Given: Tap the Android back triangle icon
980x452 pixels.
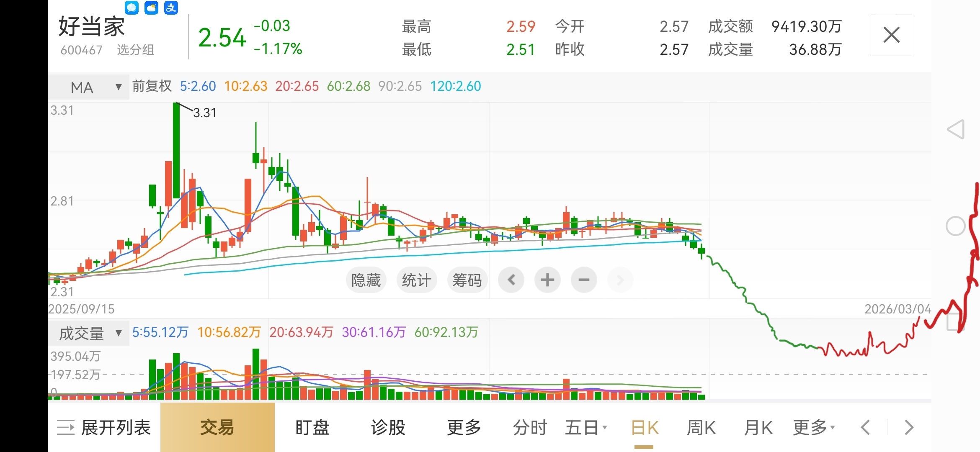Looking at the screenshot, I should (956, 129).
